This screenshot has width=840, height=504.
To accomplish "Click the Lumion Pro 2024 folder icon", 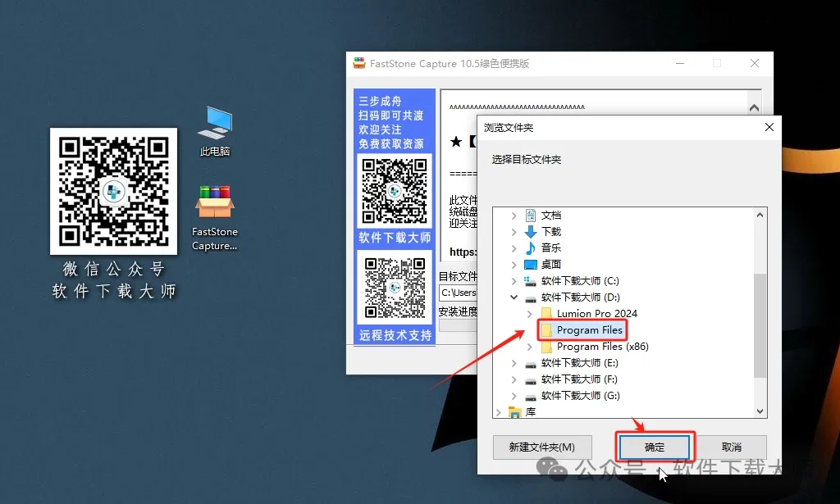I will coord(548,313).
